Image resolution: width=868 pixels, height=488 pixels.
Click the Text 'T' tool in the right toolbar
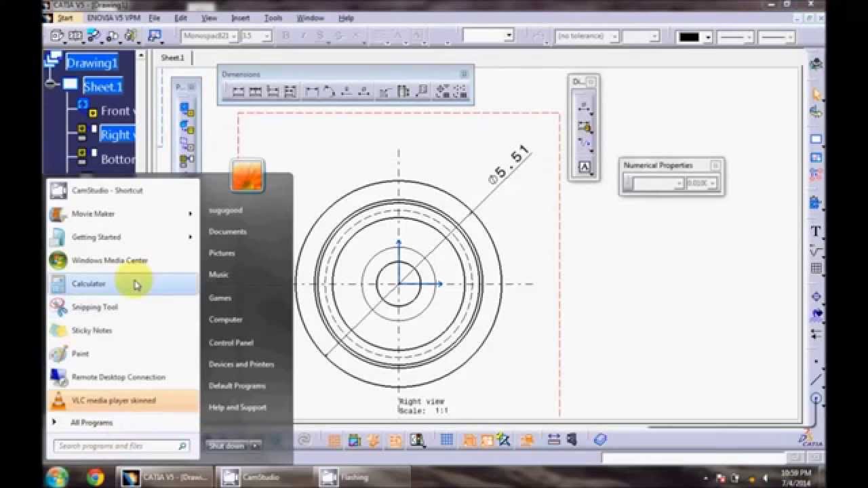pos(816,232)
